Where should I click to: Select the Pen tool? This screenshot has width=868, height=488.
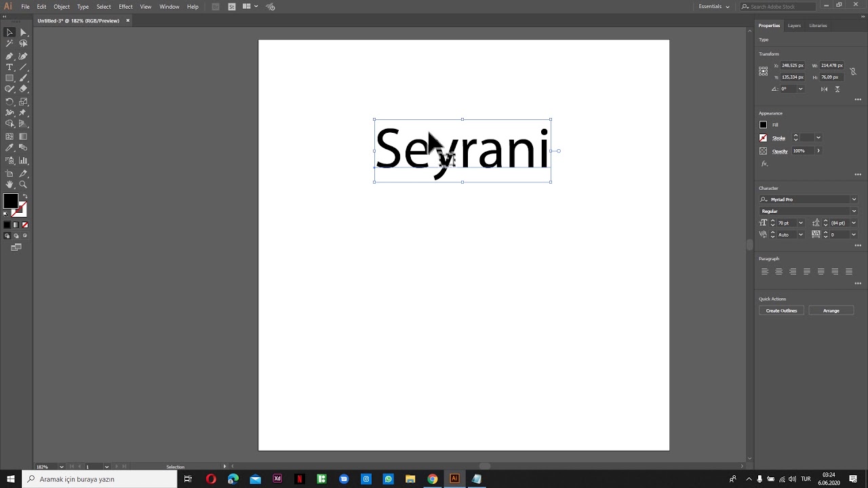[9, 56]
